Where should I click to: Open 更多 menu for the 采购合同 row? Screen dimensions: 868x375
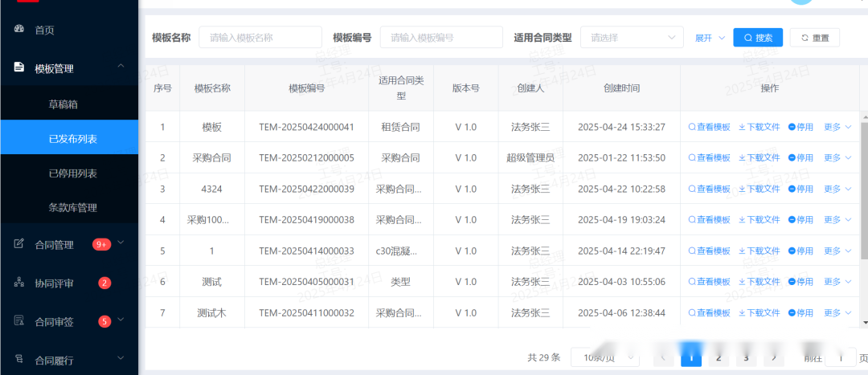point(837,158)
